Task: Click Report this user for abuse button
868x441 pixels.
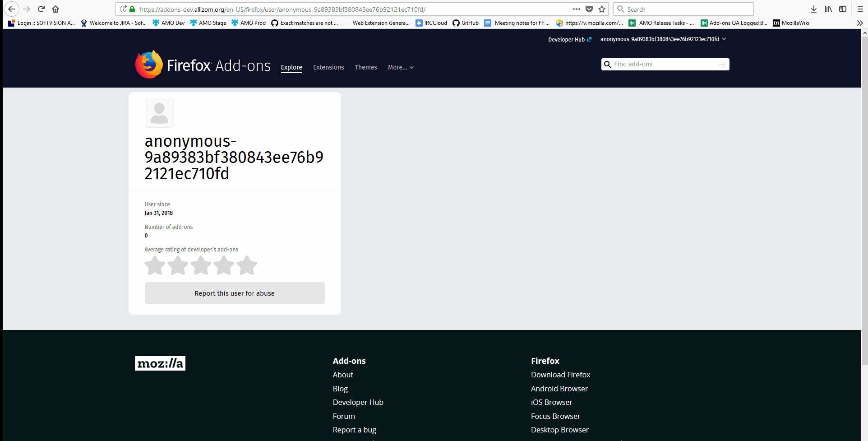Action: pyautogui.click(x=235, y=293)
